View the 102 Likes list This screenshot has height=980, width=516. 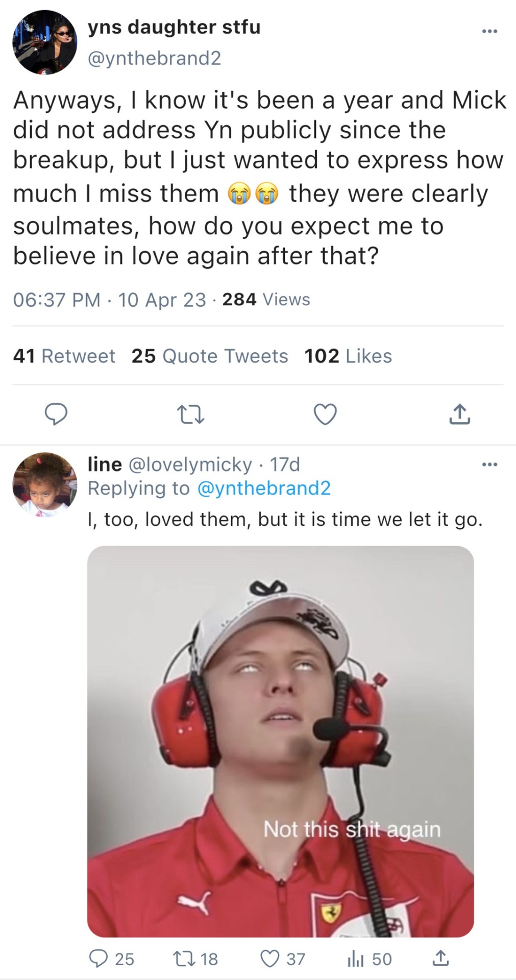coord(348,356)
